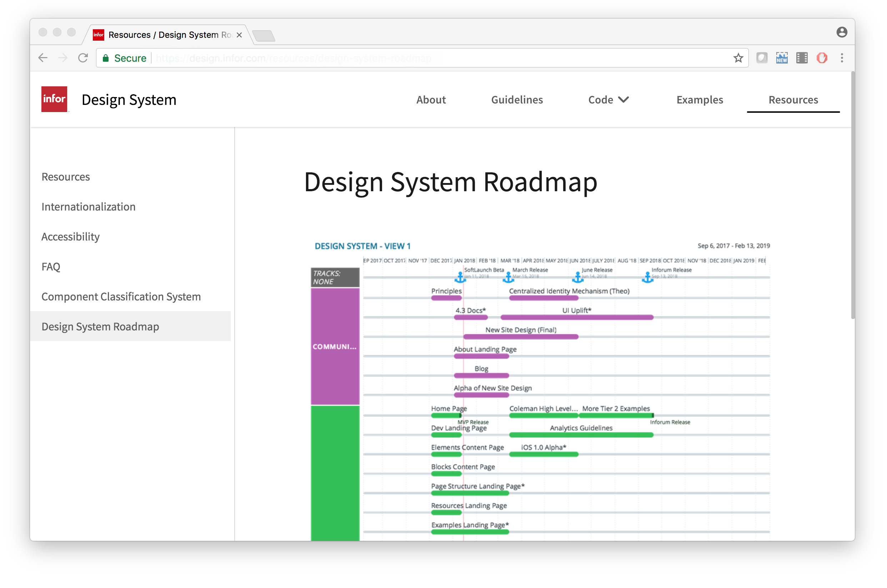Open Internationalization sidebar link
The image size is (887, 588).
point(88,207)
